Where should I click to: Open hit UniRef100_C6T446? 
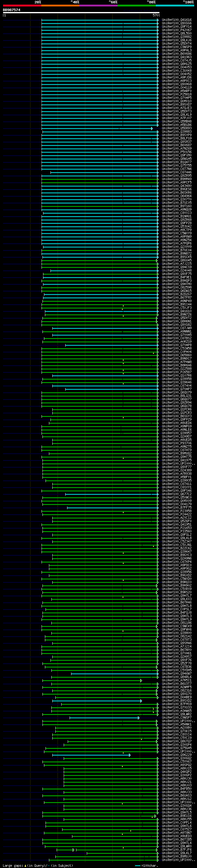[x=177, y=172]
